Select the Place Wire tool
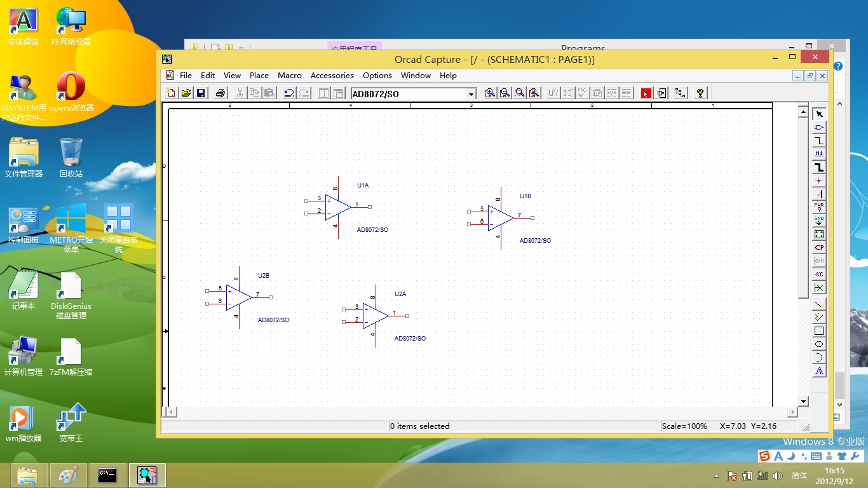 pos(819,140)
